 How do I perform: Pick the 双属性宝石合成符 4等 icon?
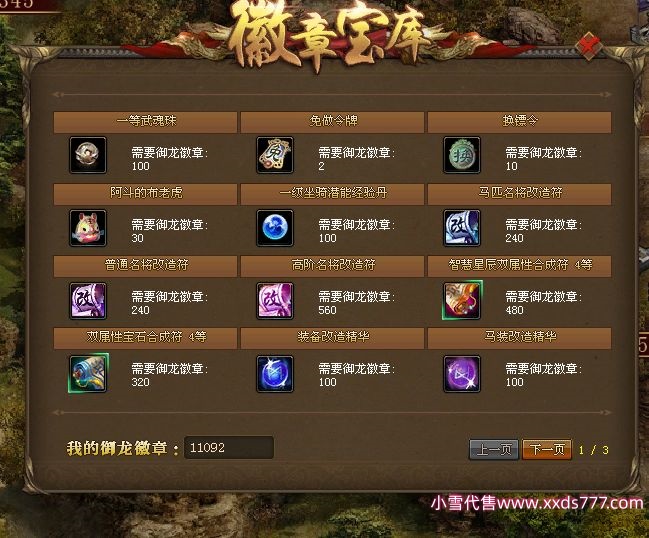(88, 373)
